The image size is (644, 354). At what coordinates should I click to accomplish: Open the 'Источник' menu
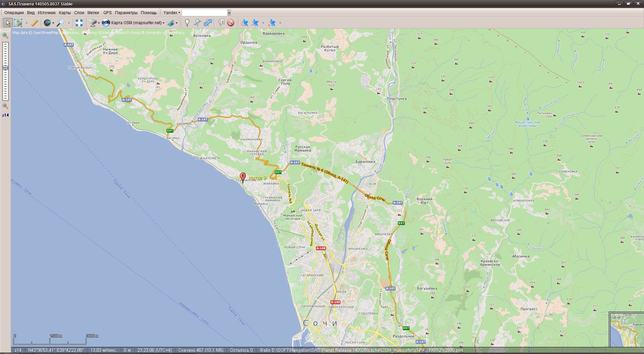[47, 13]
